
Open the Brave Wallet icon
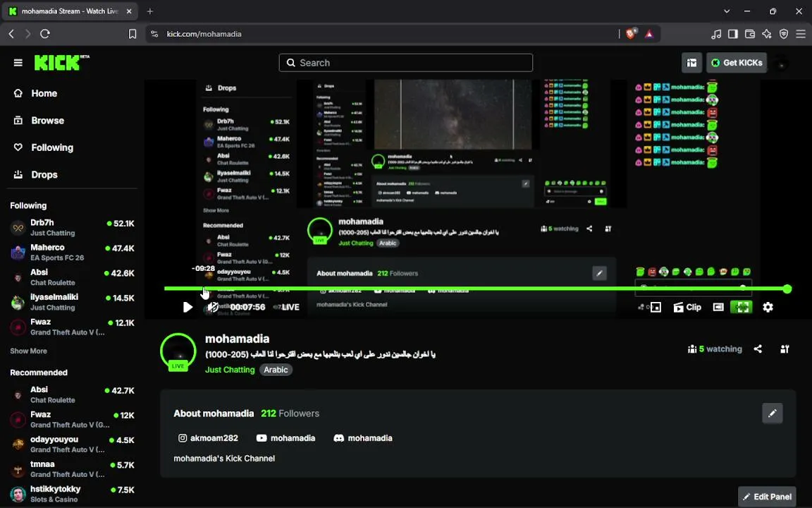(750, 34)
